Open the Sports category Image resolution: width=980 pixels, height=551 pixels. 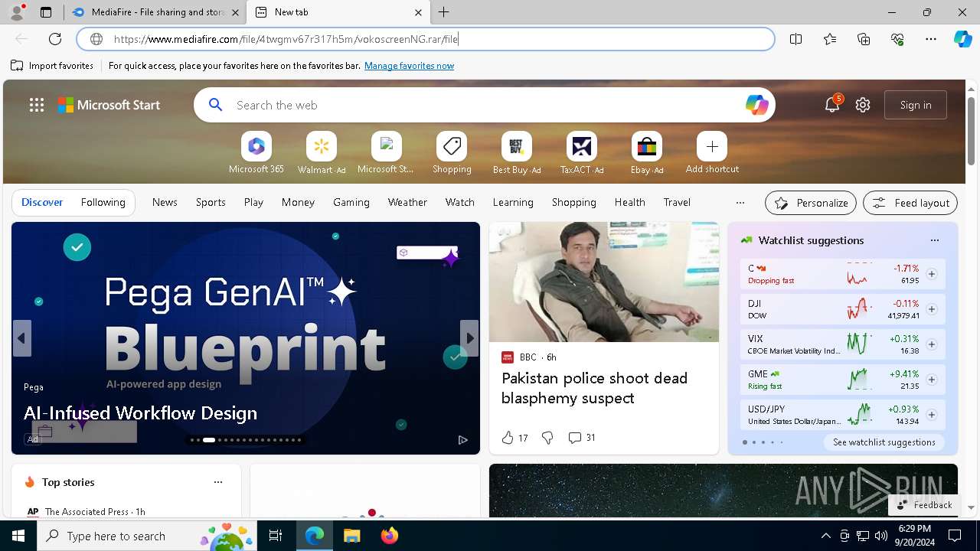click(211, 203)
